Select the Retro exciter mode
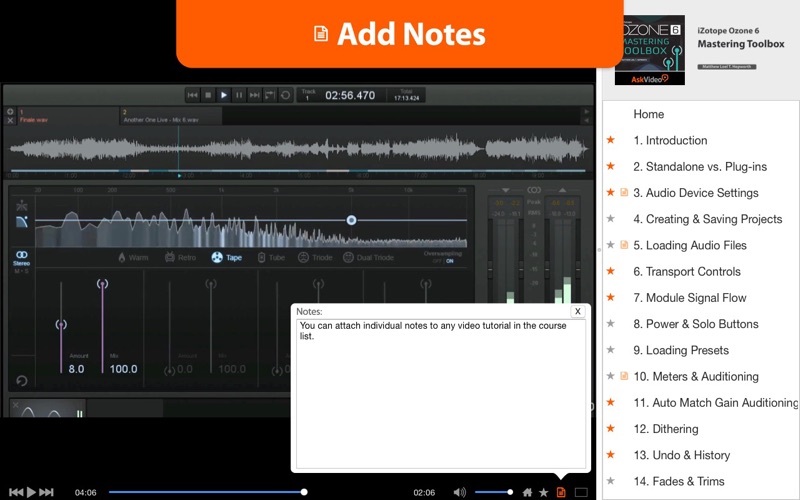Image resolution: width=800 pixels, height=500 pixels. (x=181, y=258)
